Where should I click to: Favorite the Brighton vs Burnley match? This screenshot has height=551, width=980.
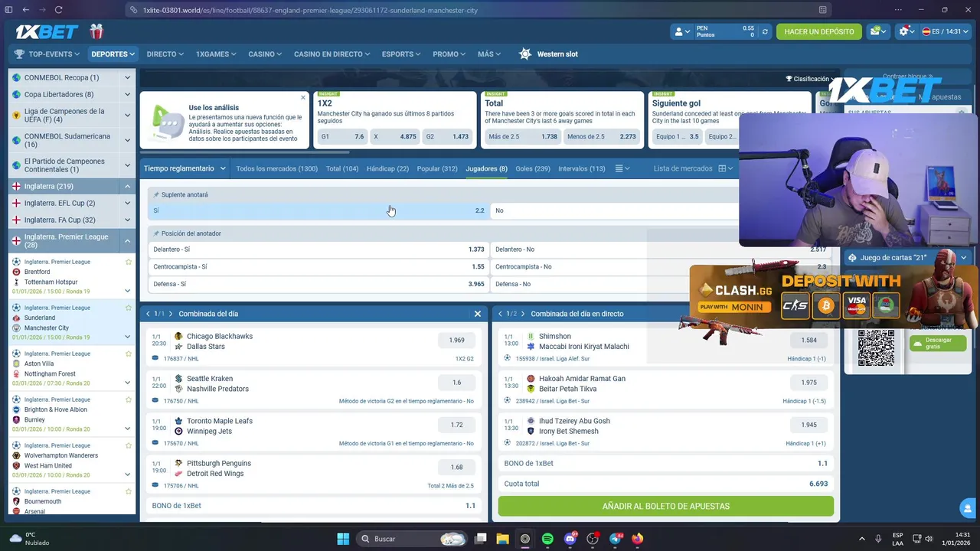tap(129, 399)
